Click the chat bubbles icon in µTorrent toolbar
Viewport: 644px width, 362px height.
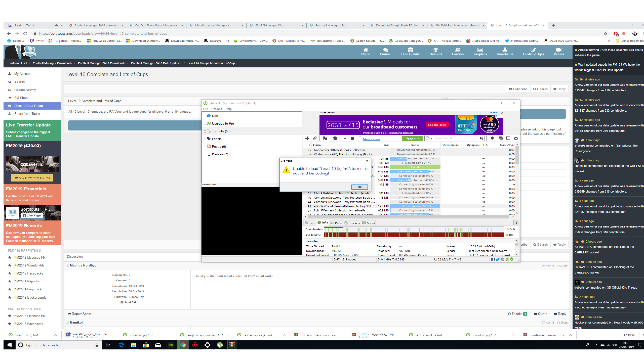[x=501, y=138]
